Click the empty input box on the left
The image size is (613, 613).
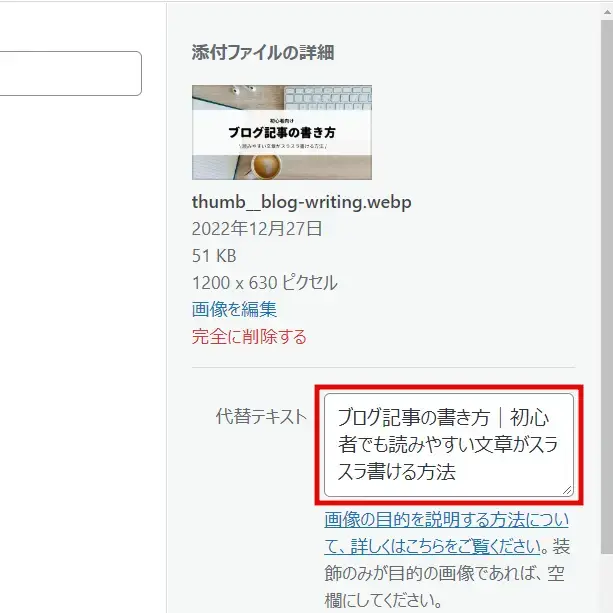[x=70, y=73]
